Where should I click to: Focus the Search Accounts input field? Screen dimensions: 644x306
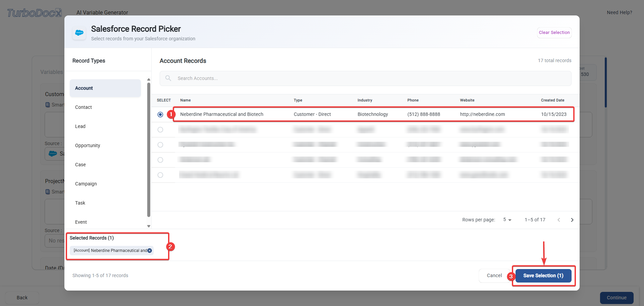click(x=366, y=78)
